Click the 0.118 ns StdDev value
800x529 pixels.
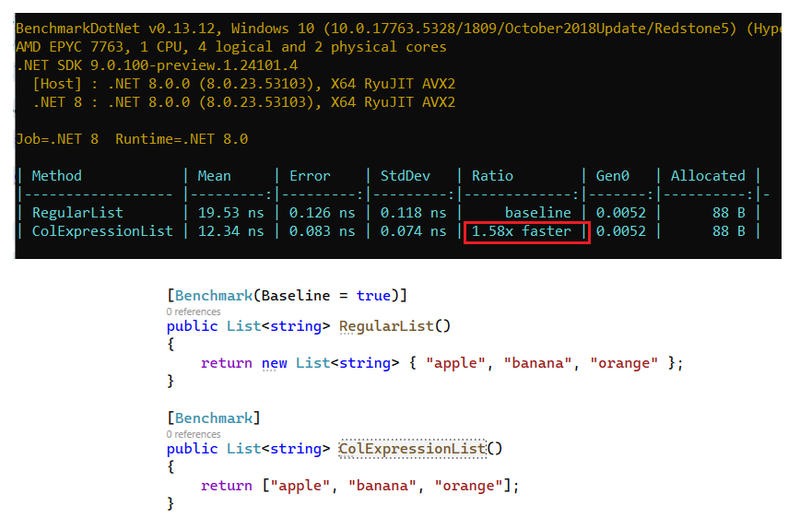click(x=413, y=213)
